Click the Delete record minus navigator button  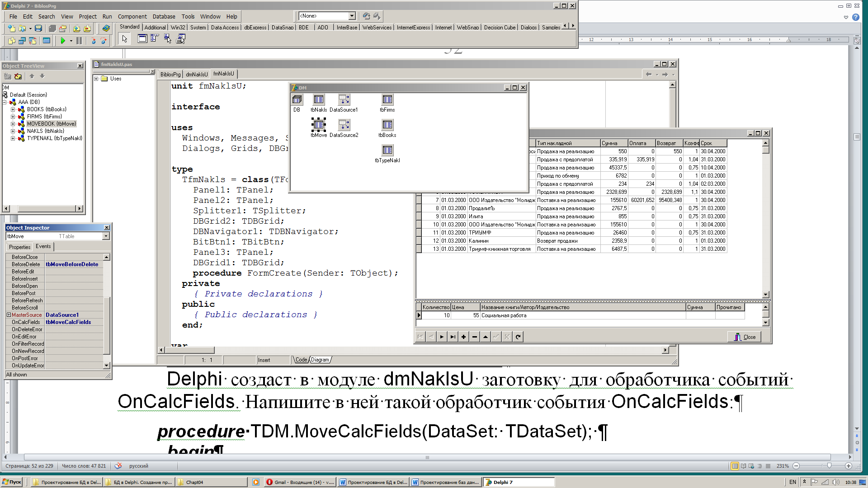[474, 337]
